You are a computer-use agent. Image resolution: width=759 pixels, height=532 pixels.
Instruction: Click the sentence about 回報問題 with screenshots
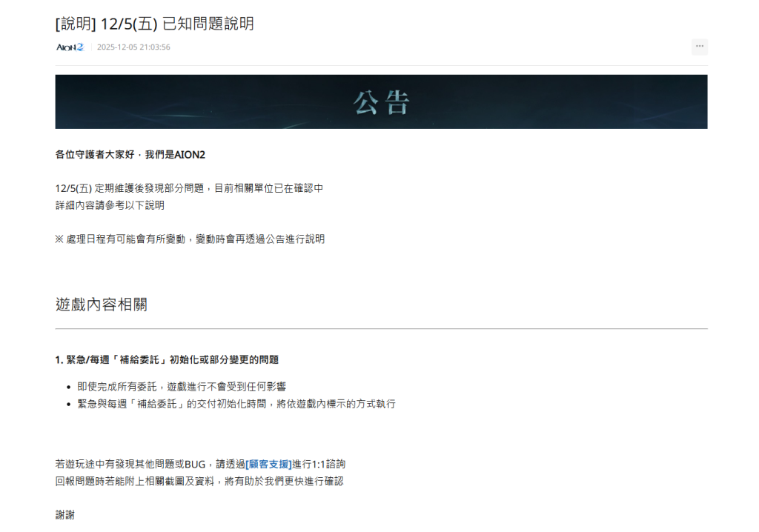[x=199, y=481]
